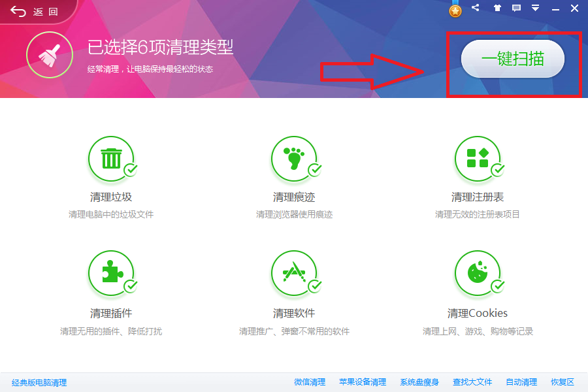
Task: Uncheck the 清理垃圾 checkmark
Action: pyautogui.click(x=131, y=170)
